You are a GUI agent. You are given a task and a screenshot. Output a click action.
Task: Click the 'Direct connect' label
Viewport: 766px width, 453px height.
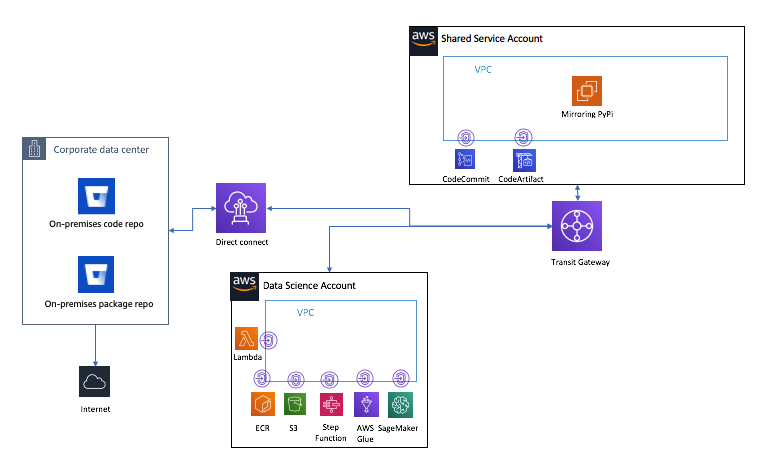pyautogui.click(x=242, y=242)
